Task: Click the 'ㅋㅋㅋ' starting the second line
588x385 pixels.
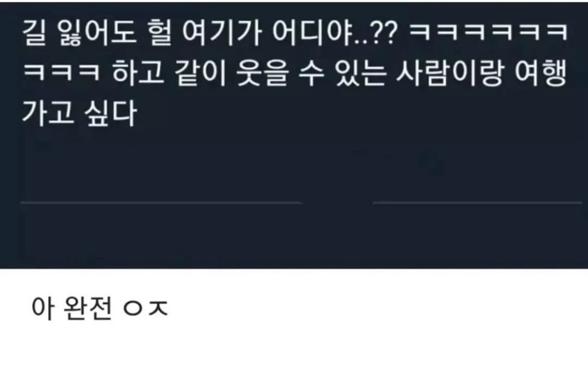Action: (61, 72)
